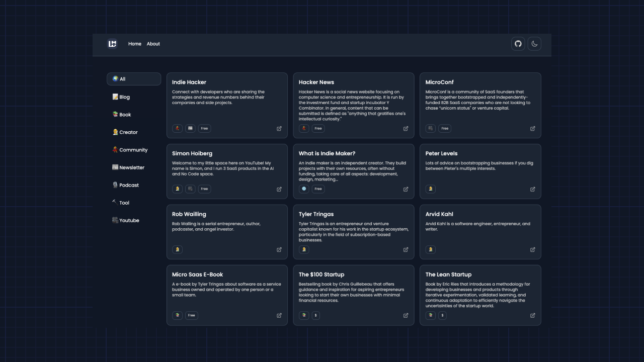Click youtube tag icon on Simon Hoiberg card
This screenshot has width=644, height=362.
(x=190, y=189)
